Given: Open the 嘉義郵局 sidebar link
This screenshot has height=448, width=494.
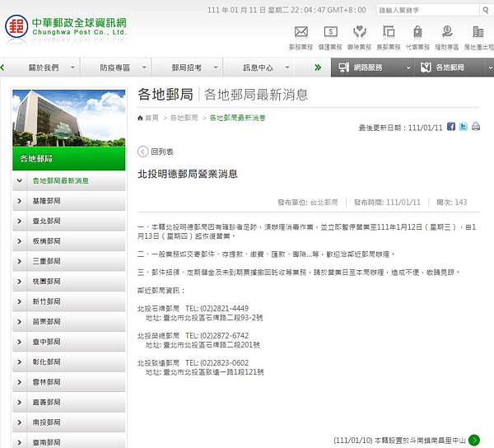Looking at the screenshot, I should [47, 403].
